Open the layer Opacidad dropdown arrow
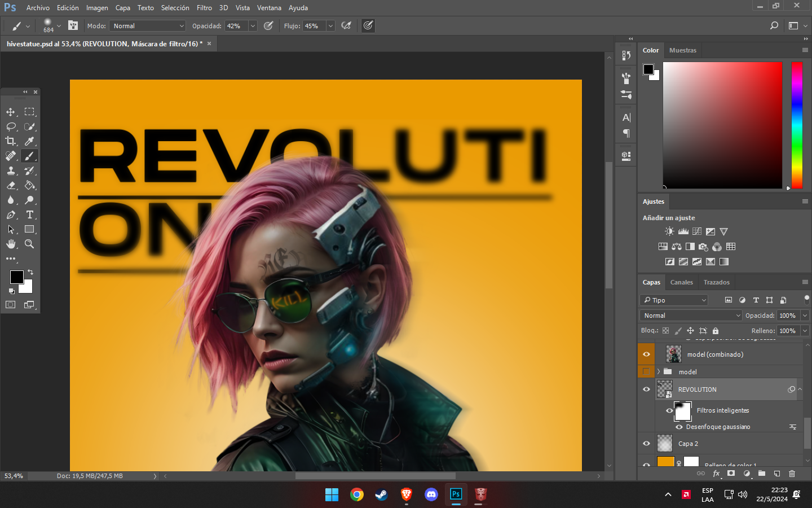Viewport: 812px width, 508px height. (x=805, y=316)
